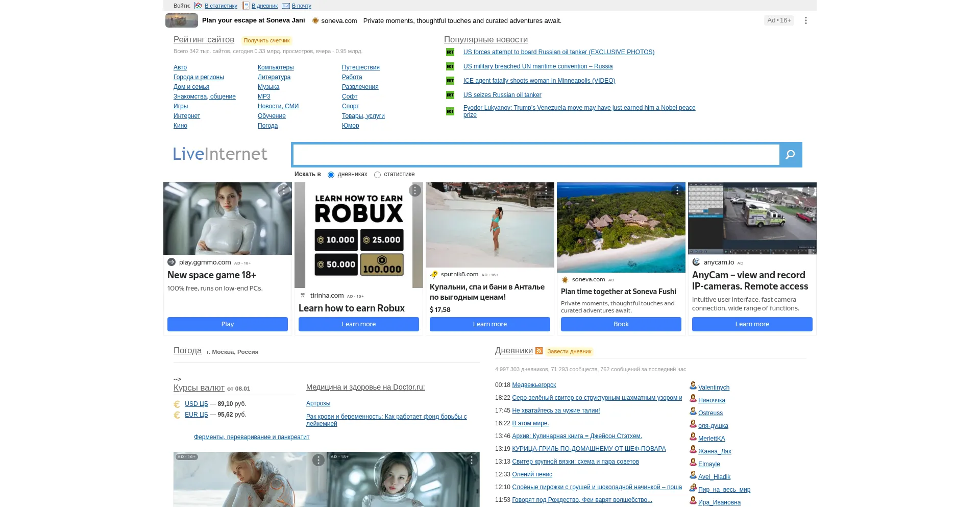Screen dimensions: 980x507
Task: Open the 'Артрозы' health link
Action: click(x=318, y=403)
